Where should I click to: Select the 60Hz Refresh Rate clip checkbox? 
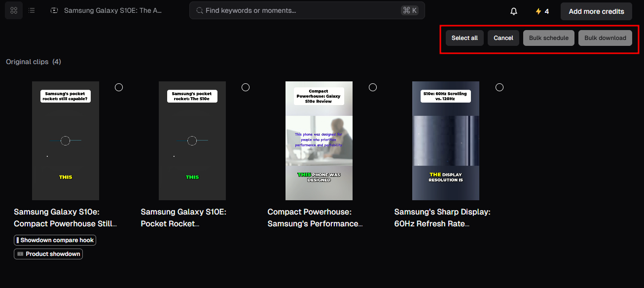pos(500,87)
